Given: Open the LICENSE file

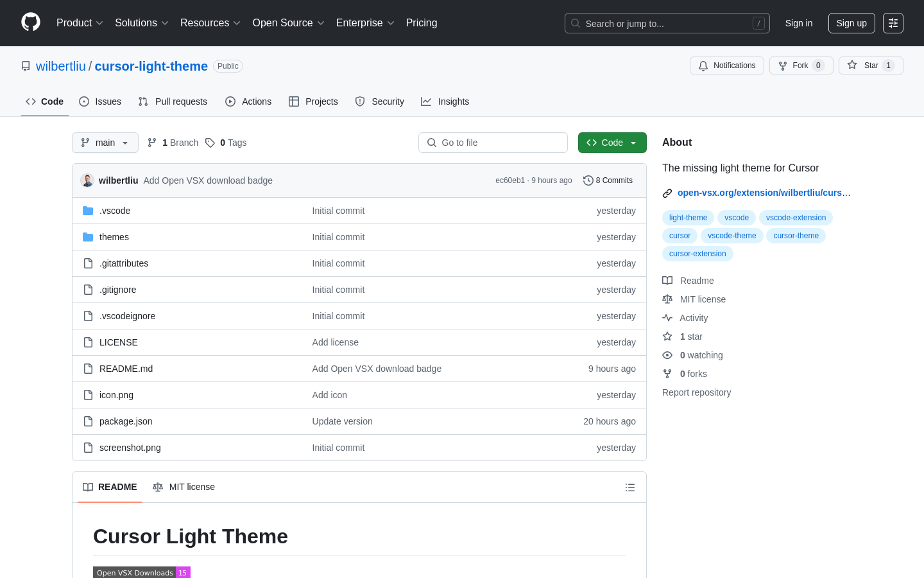Looking at the screenshot, I should [x=119, y=342].
